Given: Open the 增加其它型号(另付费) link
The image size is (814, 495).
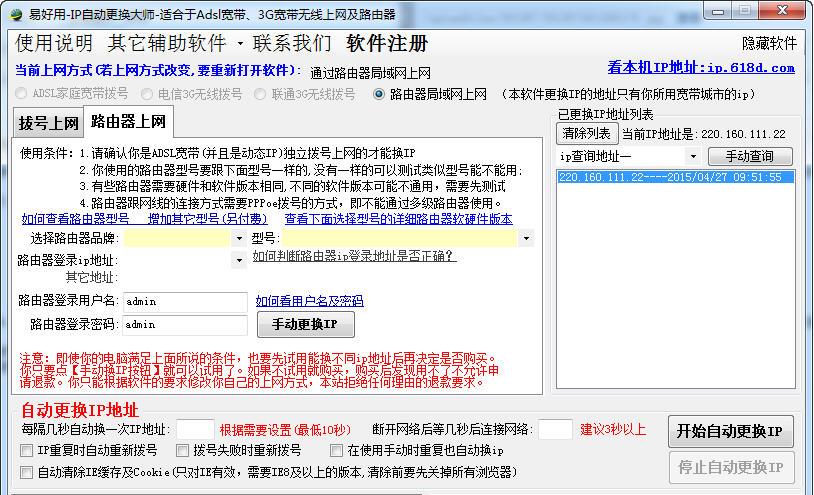Looking at the screenshot, I should pyautogui.click(x=208, y=219).
